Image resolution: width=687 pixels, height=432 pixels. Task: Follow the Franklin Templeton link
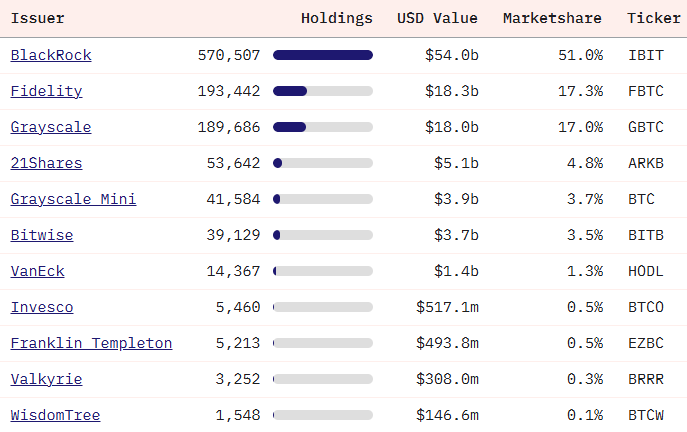pos(91,343)
